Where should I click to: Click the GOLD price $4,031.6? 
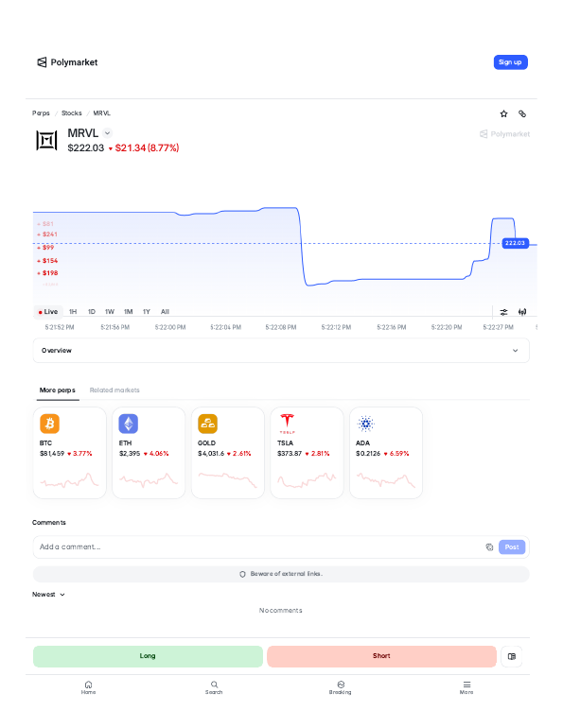pos(211,454)
